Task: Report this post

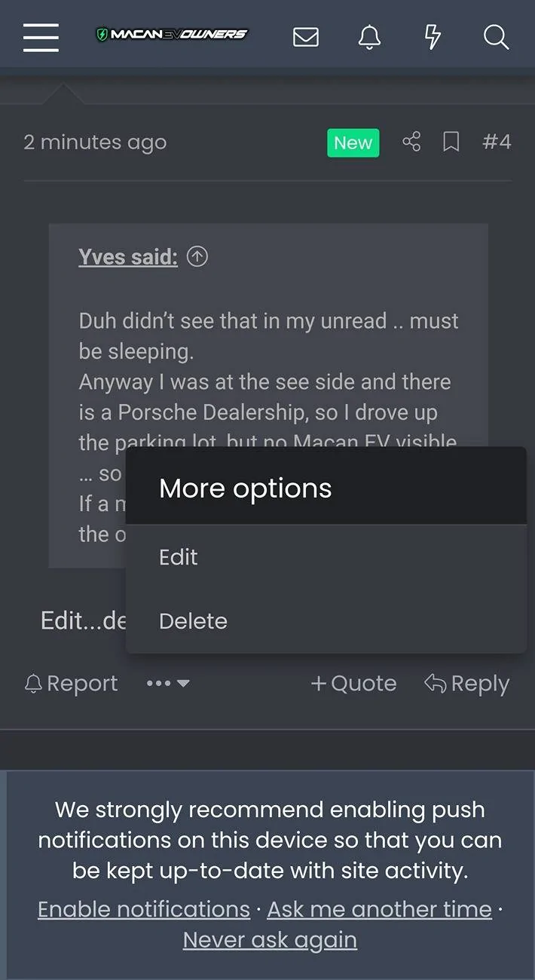Action: 72,684
